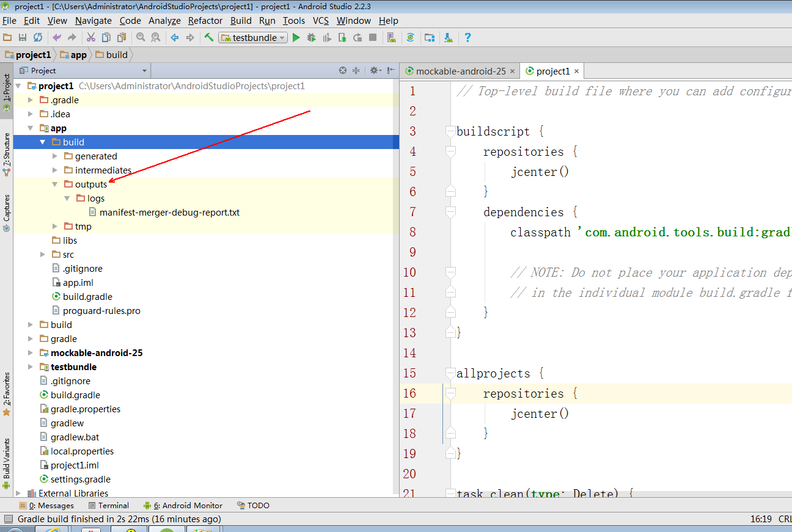Open the Project view selector dropdown
The width and height of the screenshot is (792, 532).
point(82,70)
